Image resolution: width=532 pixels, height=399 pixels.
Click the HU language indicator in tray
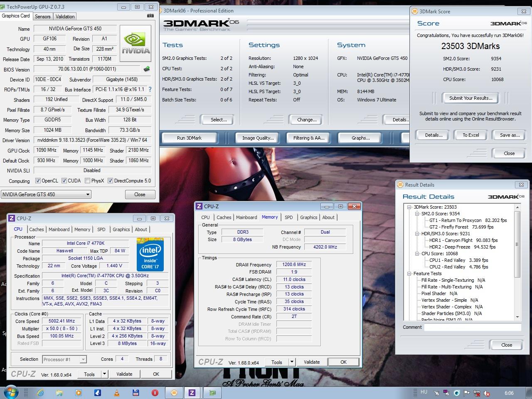pos(424,392)
